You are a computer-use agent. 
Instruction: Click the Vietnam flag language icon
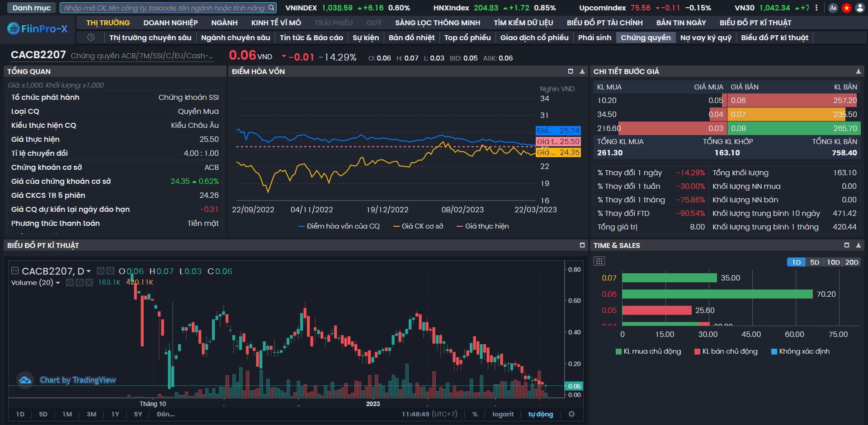click(x=846, y=8)
